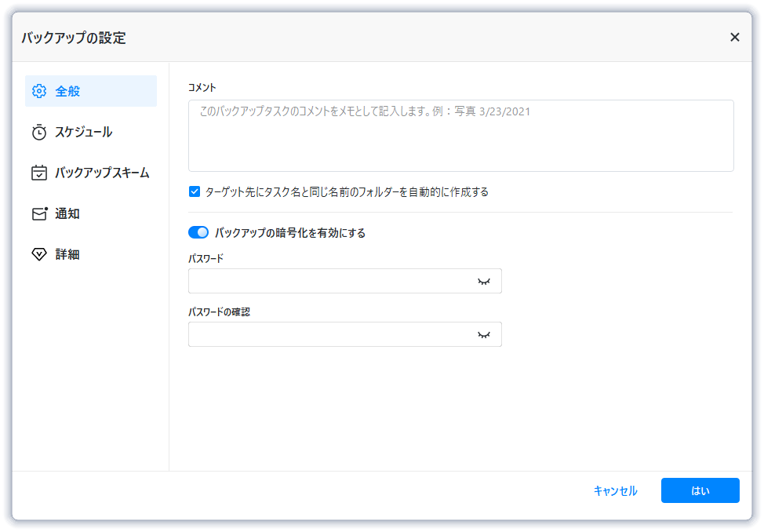Viewport: 764px width, 532px height.
Task: Close the バックアップの設定 dialog with X
Action: 735,37
